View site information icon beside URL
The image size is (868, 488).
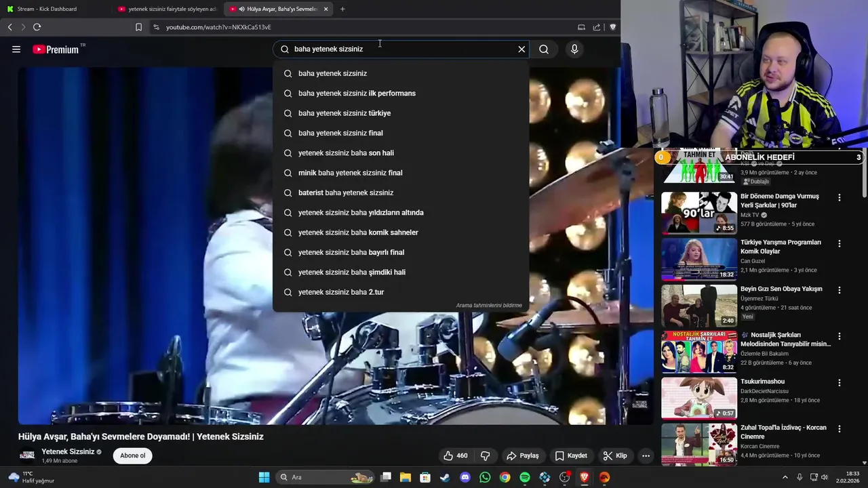pyautogui.click(x=156, y=27)
